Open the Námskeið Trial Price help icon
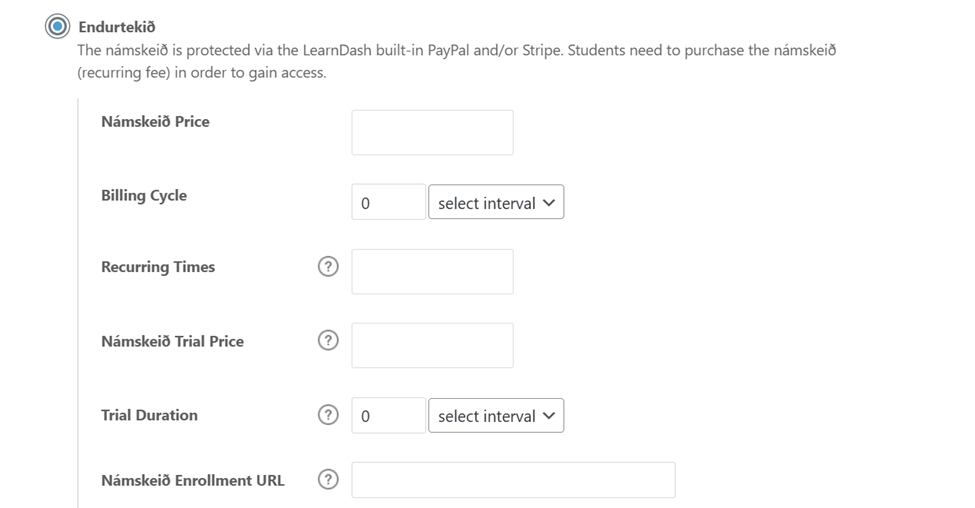 pos(328,341)
